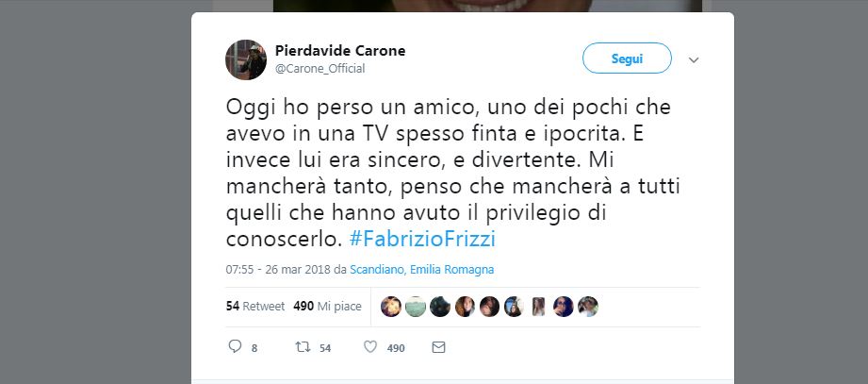
Task: Retweet using the retweet arrows icon
Action: click(x=303, y=347)
